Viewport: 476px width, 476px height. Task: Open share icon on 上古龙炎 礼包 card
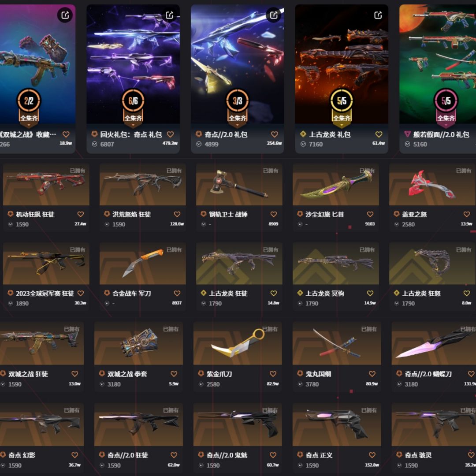(x=378, y=15)
